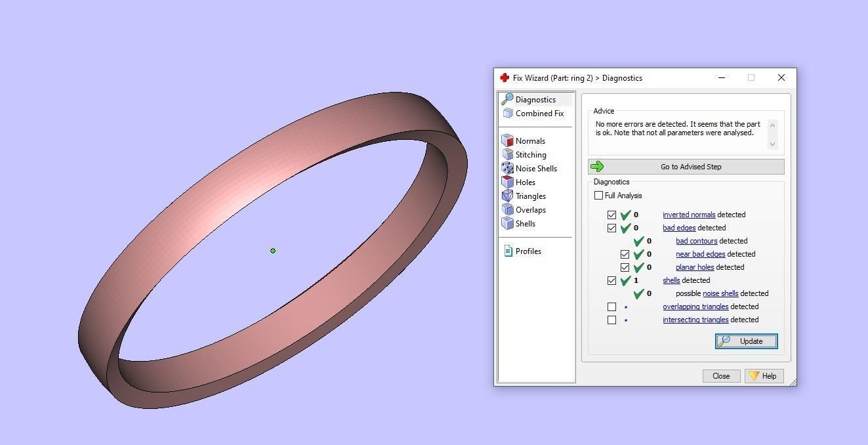
Task: Click the Fix Wizard red cross title icon
Action: coord(505,77)
